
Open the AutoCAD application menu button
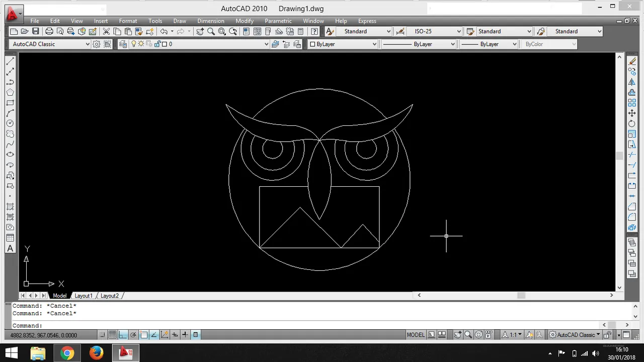(x=14, y=13)
